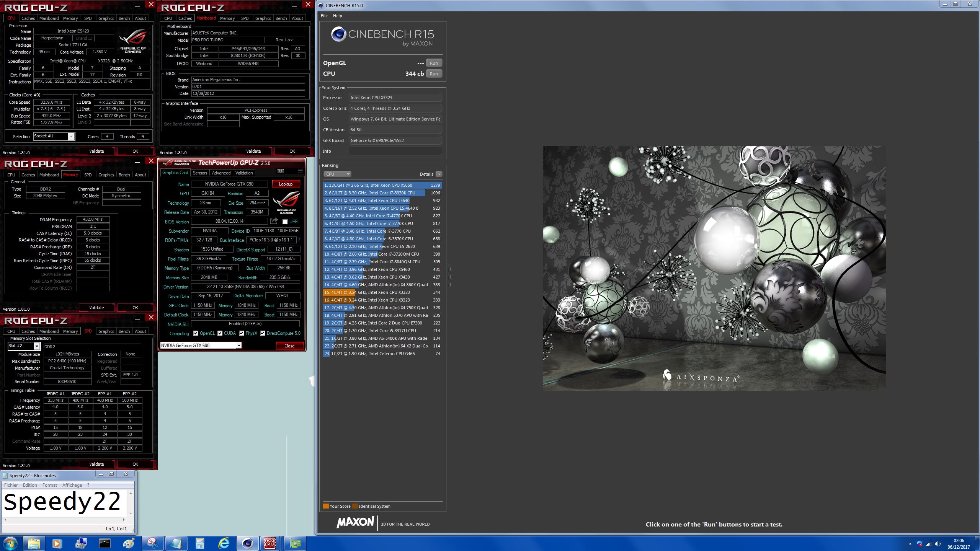The height and width of the screenshot is (551, 980).
Task: Open the Cinebench File menu
Action: click(x=324, y=16)
